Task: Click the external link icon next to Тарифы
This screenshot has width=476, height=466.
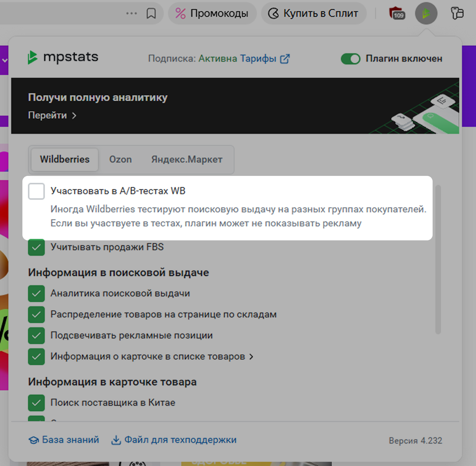Action: click(x=285, y=59)
